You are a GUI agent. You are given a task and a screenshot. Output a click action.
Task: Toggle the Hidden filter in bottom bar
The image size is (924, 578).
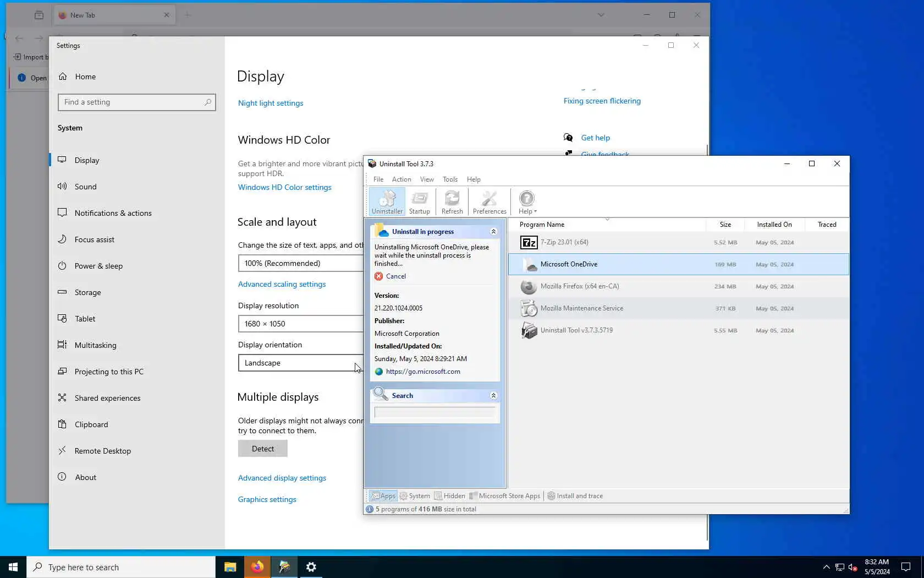[449, 496]
